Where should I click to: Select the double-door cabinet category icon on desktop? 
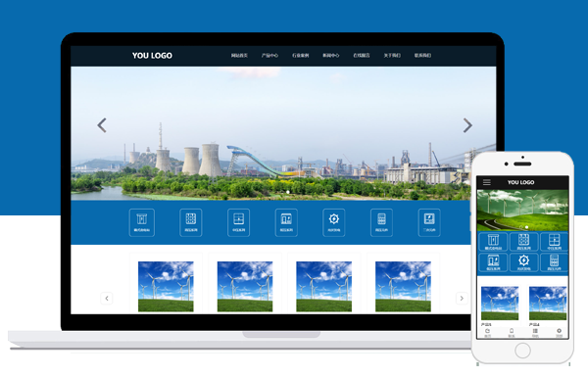pos(142,222)
